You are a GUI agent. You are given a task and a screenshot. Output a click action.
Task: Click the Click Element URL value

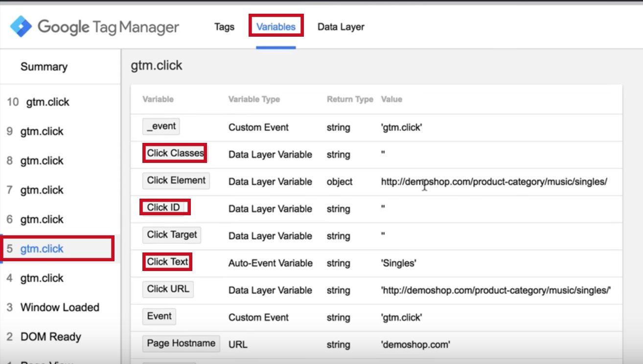tap(494, 182)
